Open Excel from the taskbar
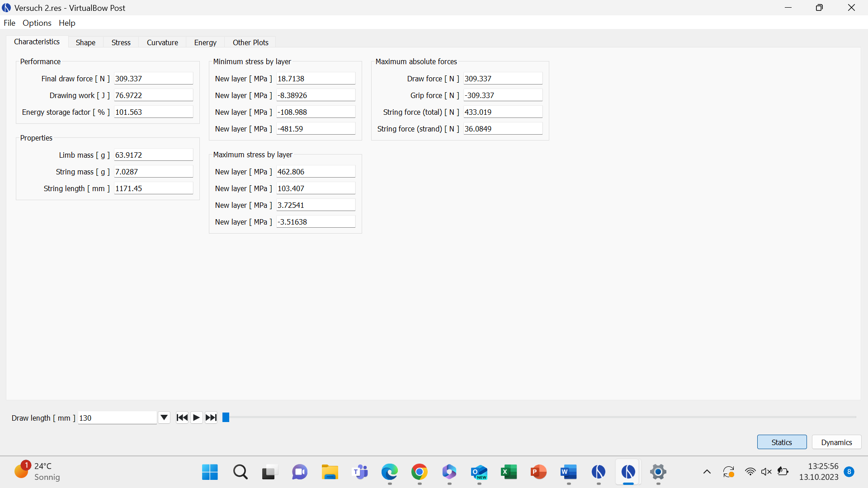The image size is (868, 488). coord(509,472)
